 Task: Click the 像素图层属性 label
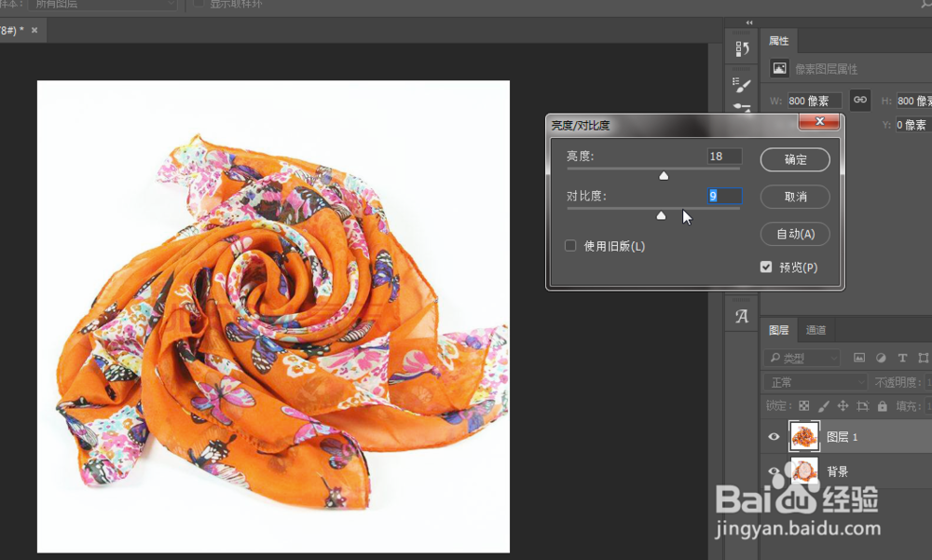tap(826, 69)
